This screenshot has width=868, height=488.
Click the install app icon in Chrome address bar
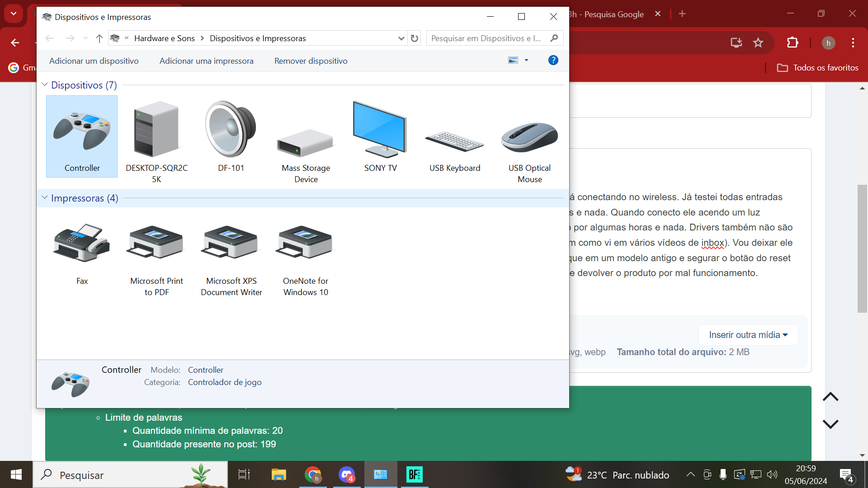(736, 43)
